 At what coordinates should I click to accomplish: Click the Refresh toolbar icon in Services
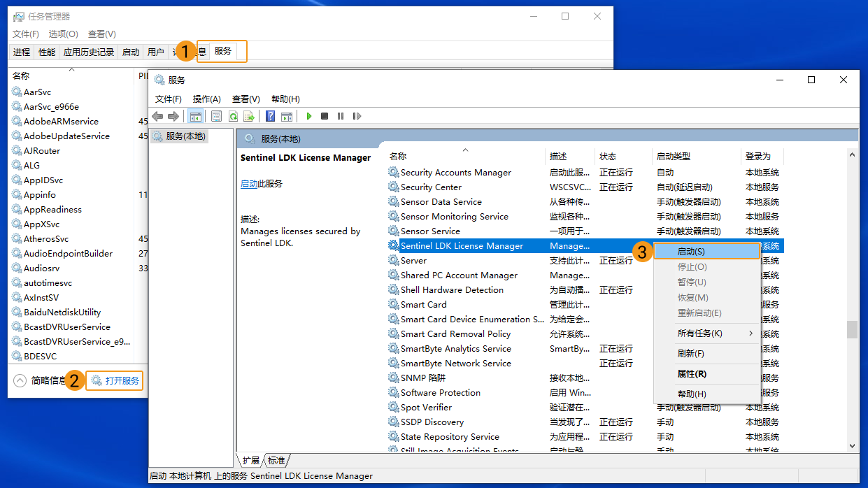[x=233, y=116]
